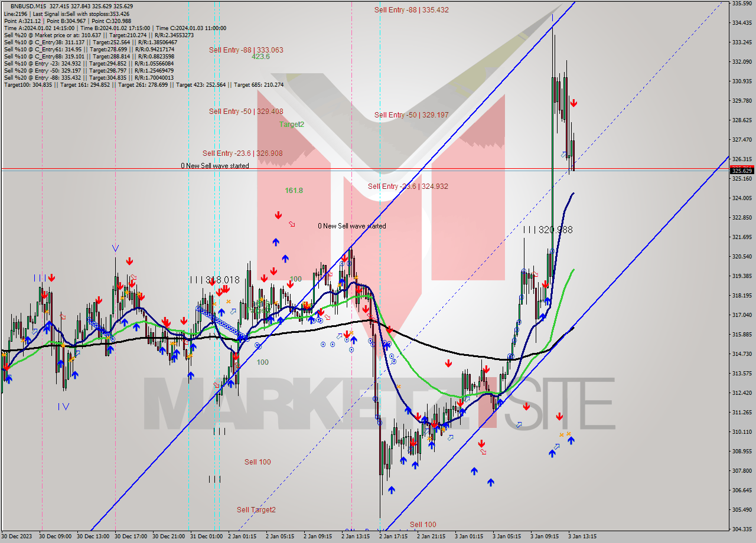Click the green '161.8' Fibonacci label
This screenshot has height=543, width=756.
click(x=294, y=191)
